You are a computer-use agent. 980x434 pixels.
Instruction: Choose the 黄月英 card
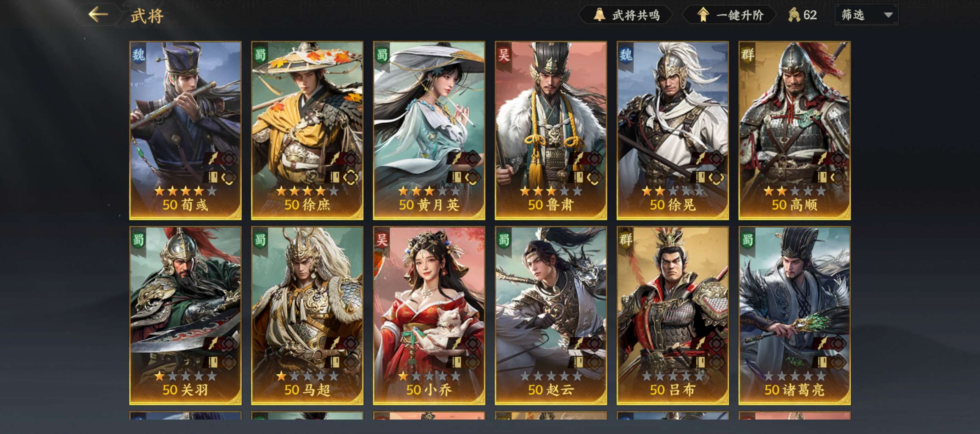point(429,131)
